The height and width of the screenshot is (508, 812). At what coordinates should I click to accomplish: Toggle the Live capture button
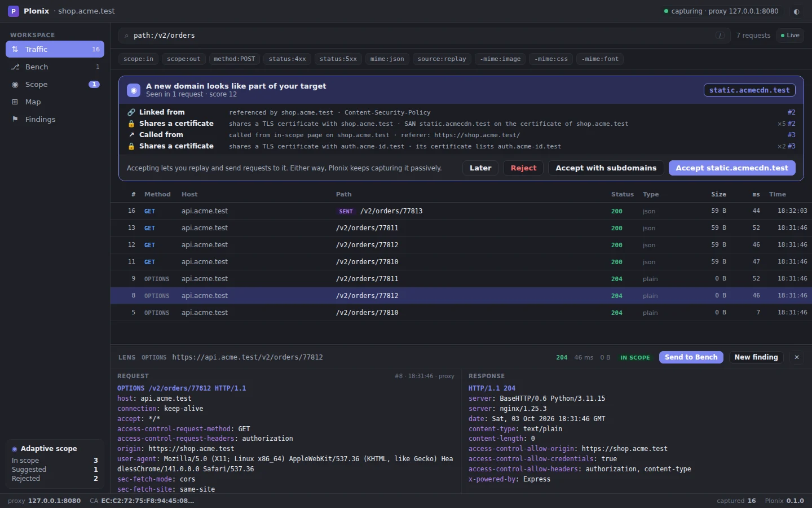[790, 36]
